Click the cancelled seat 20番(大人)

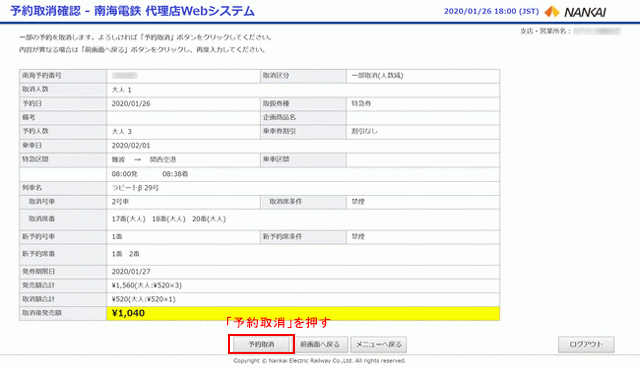click(209, 219)
